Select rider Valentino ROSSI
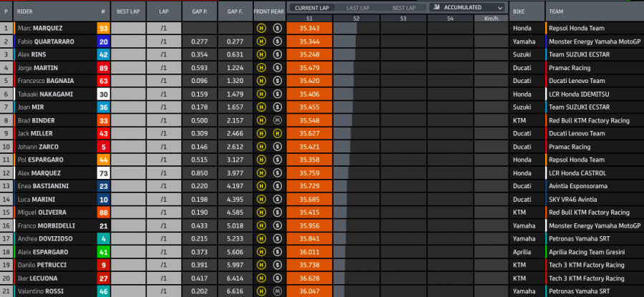The width and height of the screenshot is (644, 297). (42, 291)
